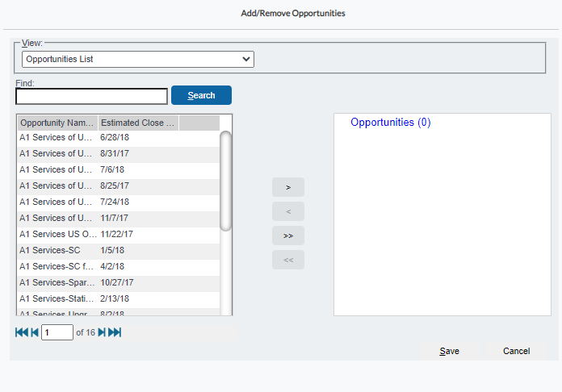Remove all opportunities with << button
This screenshot has height=392, width=562.
pyautogui.click(x=288, y=260)
